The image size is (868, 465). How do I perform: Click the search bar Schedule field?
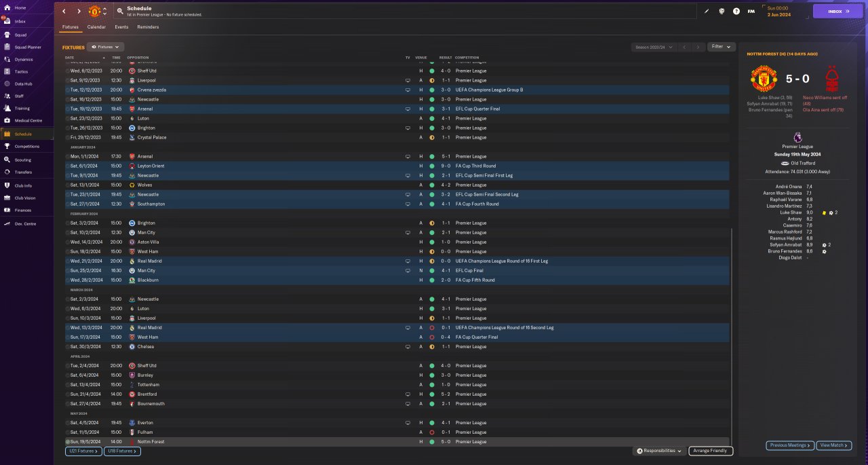(404, 11)
